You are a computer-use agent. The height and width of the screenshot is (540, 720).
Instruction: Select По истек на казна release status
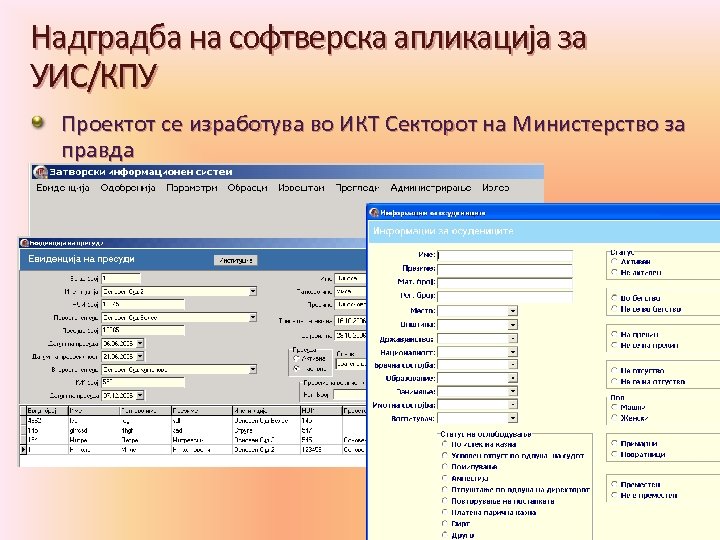click(444, 444)
